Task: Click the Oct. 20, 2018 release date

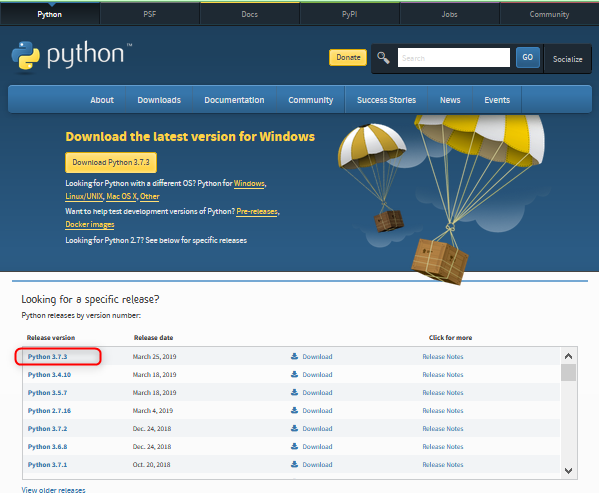Action: pyautogui.click(x=151, y=464)
